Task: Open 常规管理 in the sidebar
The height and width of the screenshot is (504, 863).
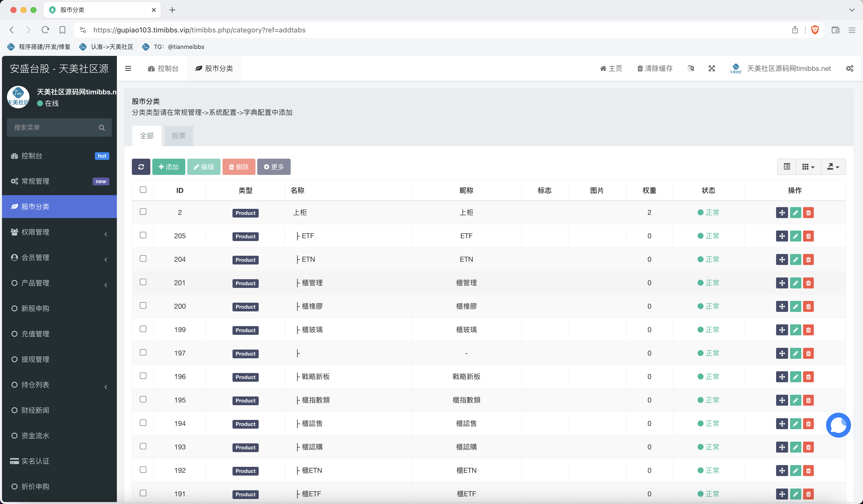Action: [59, 181]
